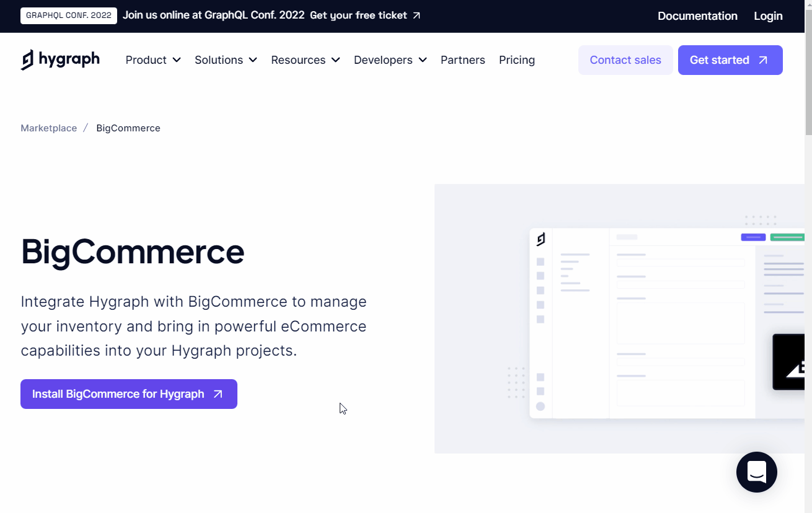Open the Solutions dropdown
812x513 pixels.
pyautogui.click(x=226, y=59)
